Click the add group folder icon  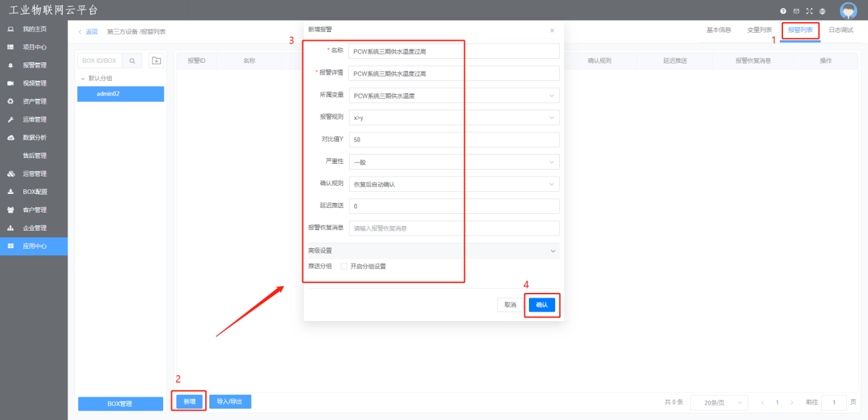pos(156,61)
